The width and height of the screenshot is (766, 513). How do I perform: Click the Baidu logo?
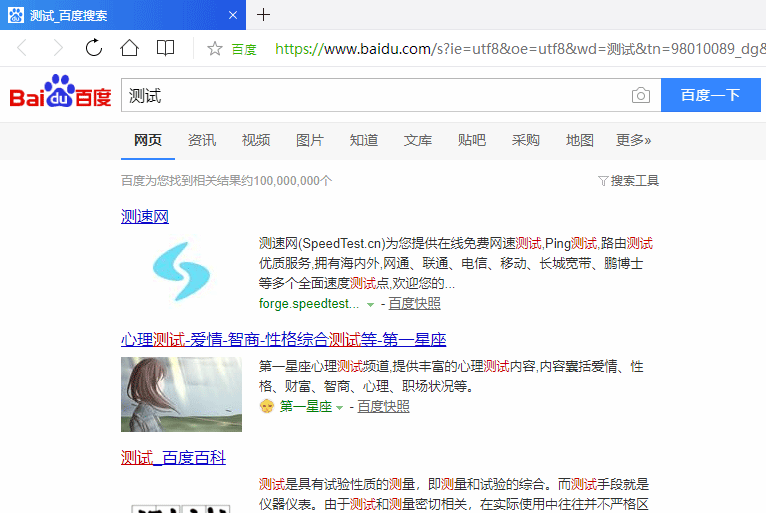(61, 91)
